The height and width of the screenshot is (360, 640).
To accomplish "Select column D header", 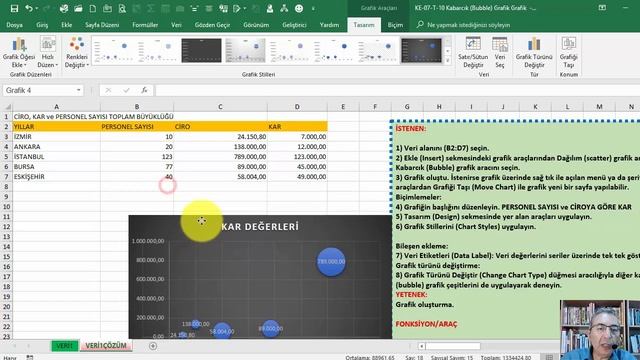I will (297, 107).
